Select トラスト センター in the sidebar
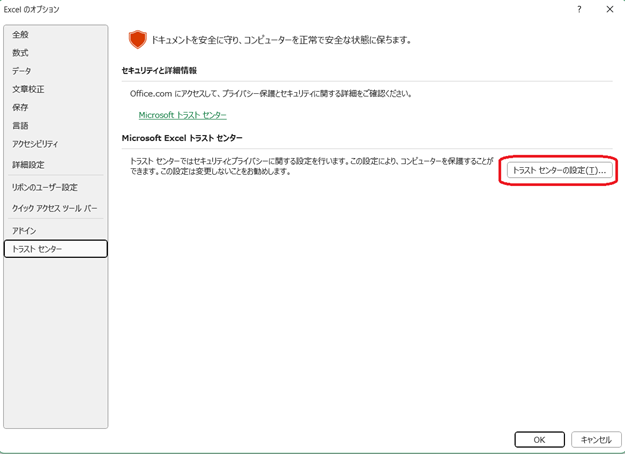Image resolution: width=625 pixels, height=454 pixels. pyautogui.click(x=55, y=249)
